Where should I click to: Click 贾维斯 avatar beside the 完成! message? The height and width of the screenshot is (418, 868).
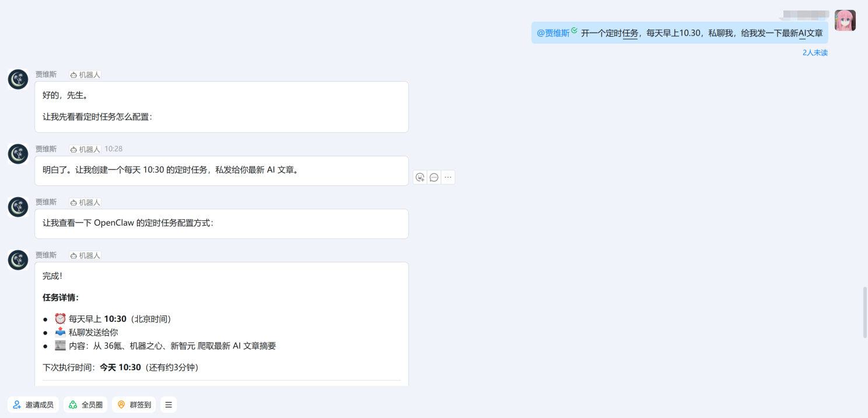click(18, 260)
